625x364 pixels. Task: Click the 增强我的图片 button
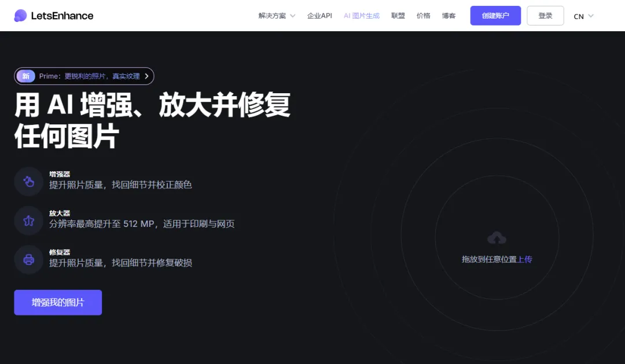(x=58, y=302)
